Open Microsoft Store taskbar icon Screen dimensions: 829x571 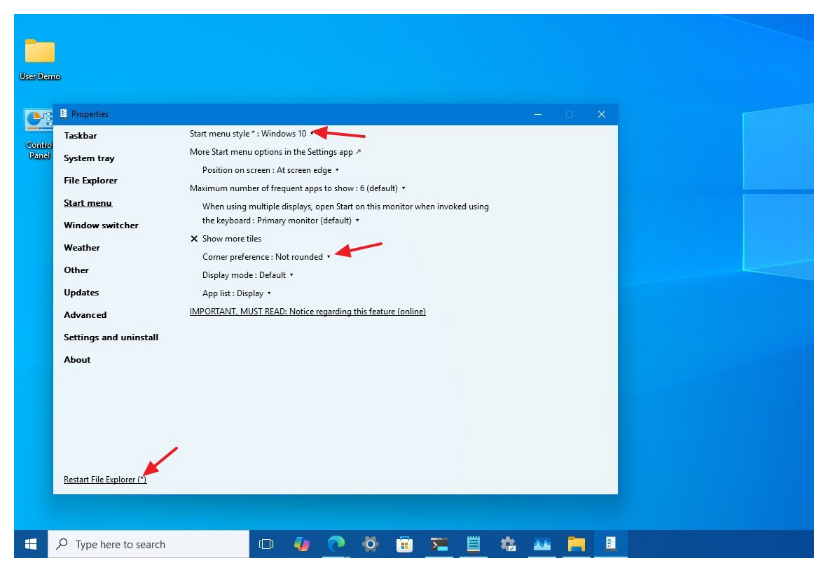click(405, 544)
